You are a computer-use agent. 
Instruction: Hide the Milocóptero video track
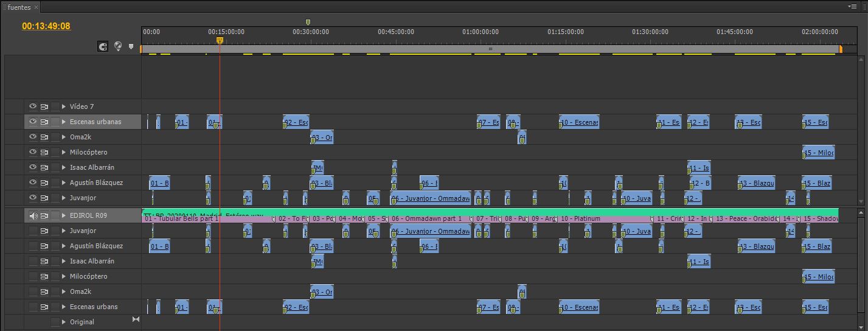pos(33,152)
